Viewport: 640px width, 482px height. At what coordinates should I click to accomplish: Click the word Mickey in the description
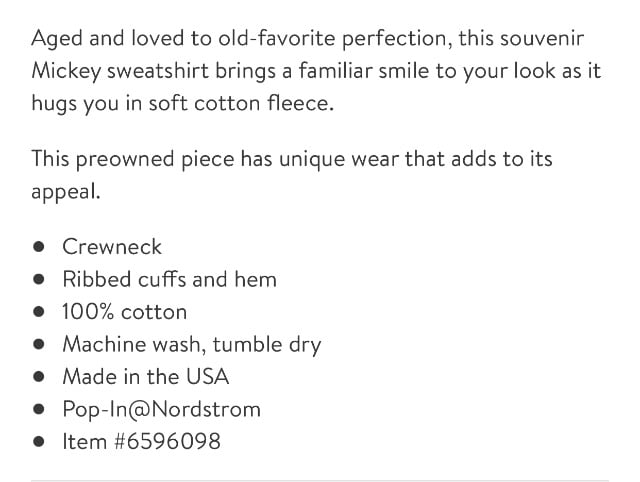pyautogui.click(x=66, y=71)
